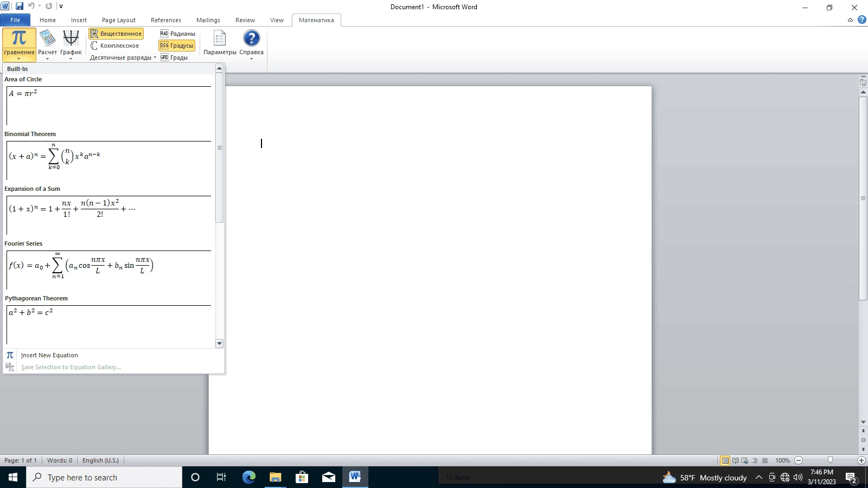The image size is (868, 488).
Task: Save the document with the floppy icon
Action: 20,7
